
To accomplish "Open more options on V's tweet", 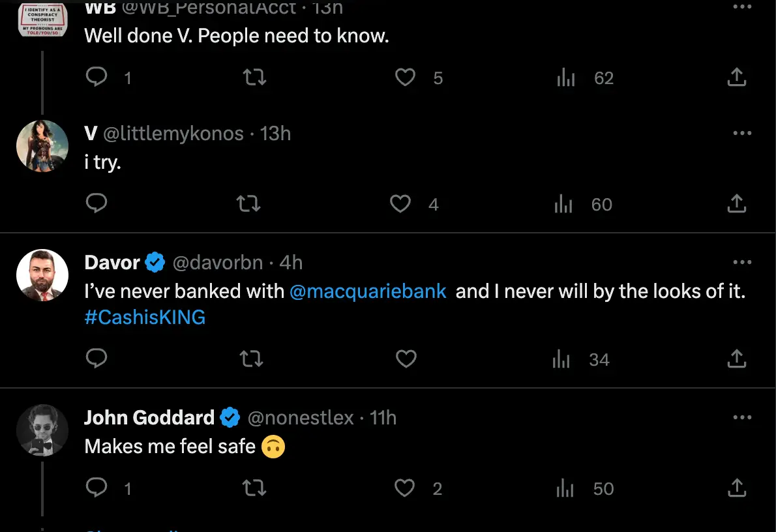I will pos(742,133).
